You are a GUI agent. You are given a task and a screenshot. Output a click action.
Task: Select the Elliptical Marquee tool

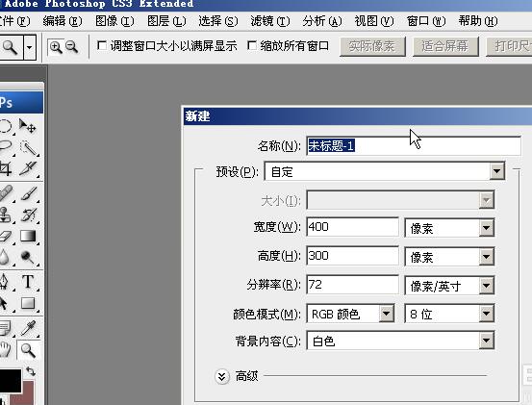click(6, 126)
